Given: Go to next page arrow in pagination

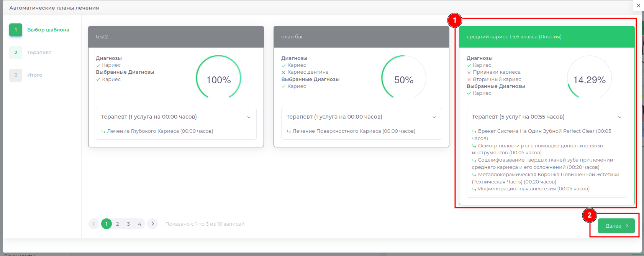Looking at the screenshot, I should pyautogui.click(x=152, y=224).
